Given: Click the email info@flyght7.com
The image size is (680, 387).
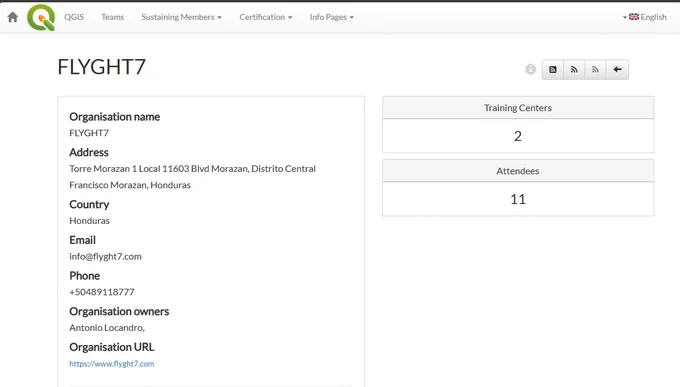Looking at the screenshot, I should coord(105,256).
